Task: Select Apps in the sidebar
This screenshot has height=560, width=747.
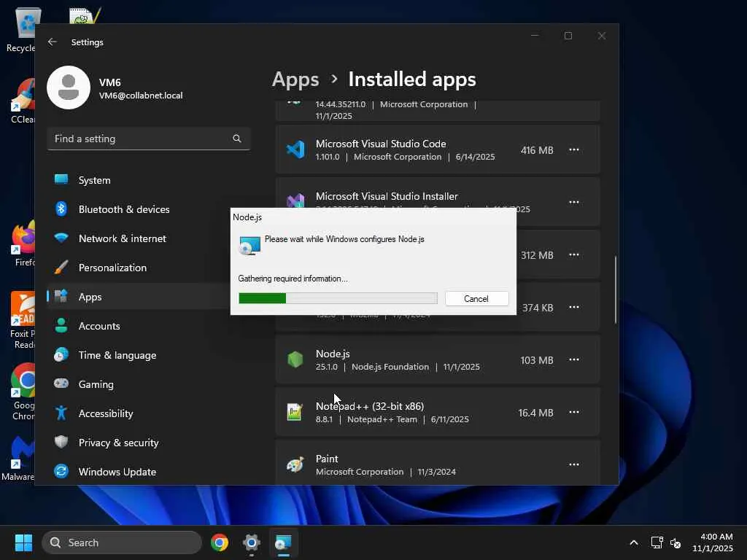Action: (138, 297)
